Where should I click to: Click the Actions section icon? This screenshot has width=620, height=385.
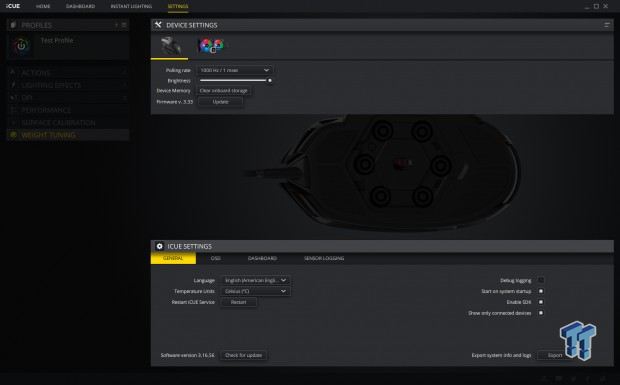click(13, 72)
